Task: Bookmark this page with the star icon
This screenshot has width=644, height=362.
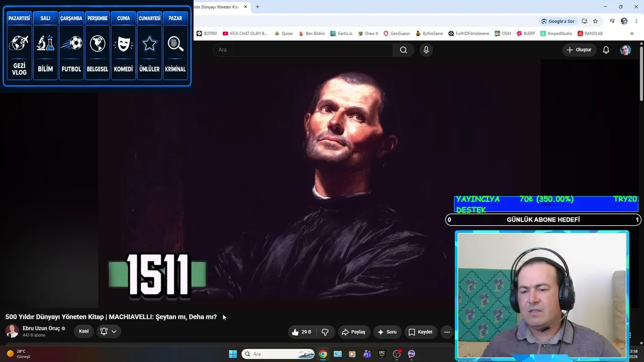Action: click(595, 21)
